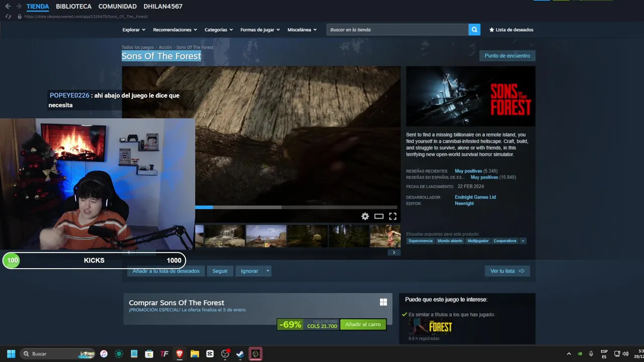This screenshot has height=362, width=644.
Task: Switch to BIBLIOTECA tab
Action: pyautogui.click(x=73, y=7)
